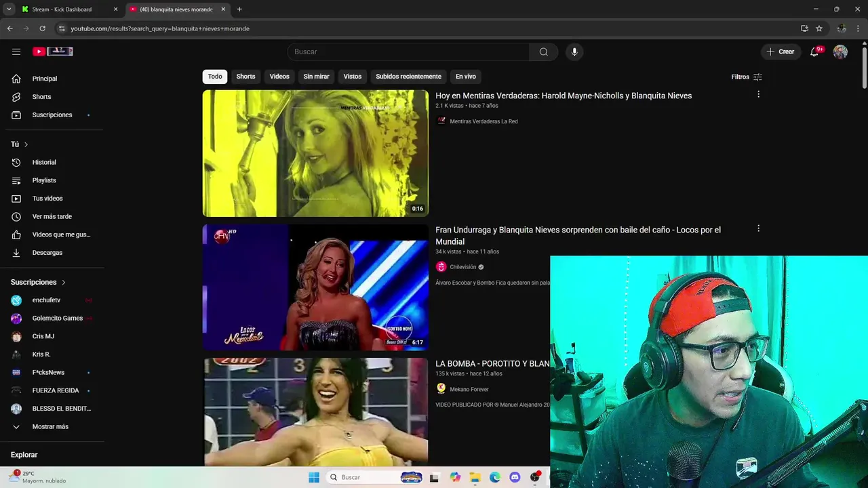This screenshot has width=868, height=488.
Task: Select the Subidos recientemente chip
Action: point(408,77)
